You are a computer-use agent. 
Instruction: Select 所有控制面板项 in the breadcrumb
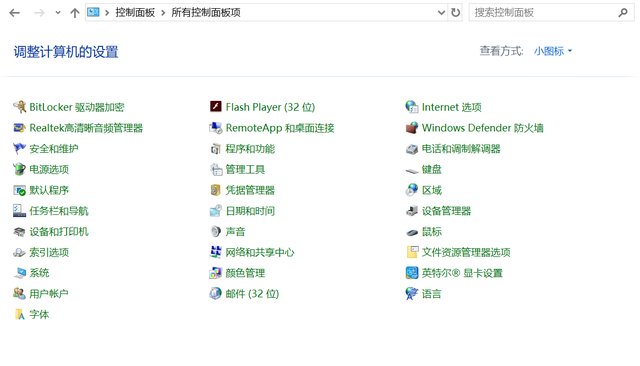(206, 13)
